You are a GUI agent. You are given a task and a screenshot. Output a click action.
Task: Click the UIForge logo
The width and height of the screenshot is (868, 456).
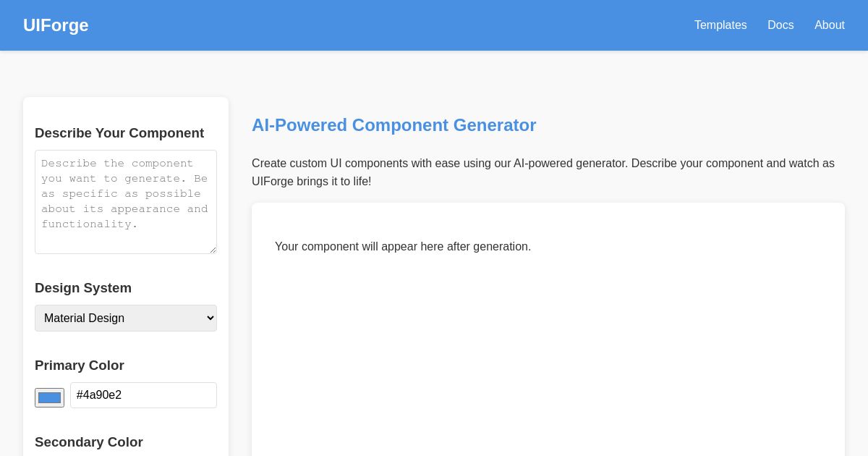coord(56,25)
